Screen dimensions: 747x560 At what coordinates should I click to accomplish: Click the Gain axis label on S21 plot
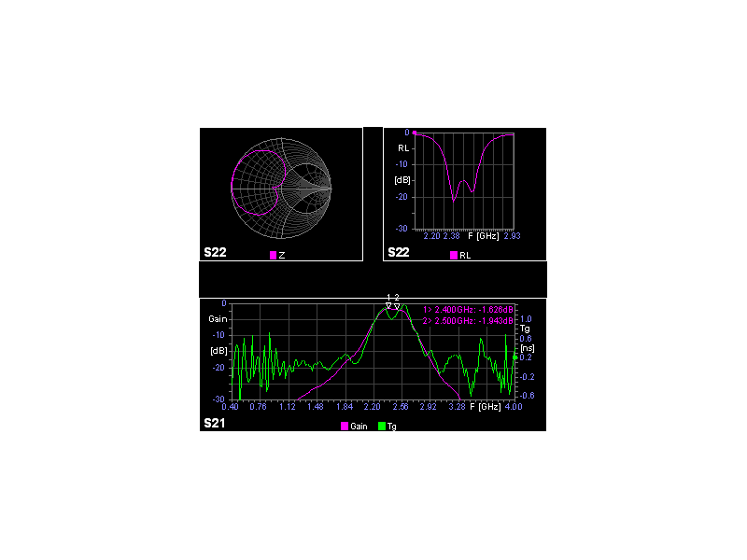tap(218, 318)
